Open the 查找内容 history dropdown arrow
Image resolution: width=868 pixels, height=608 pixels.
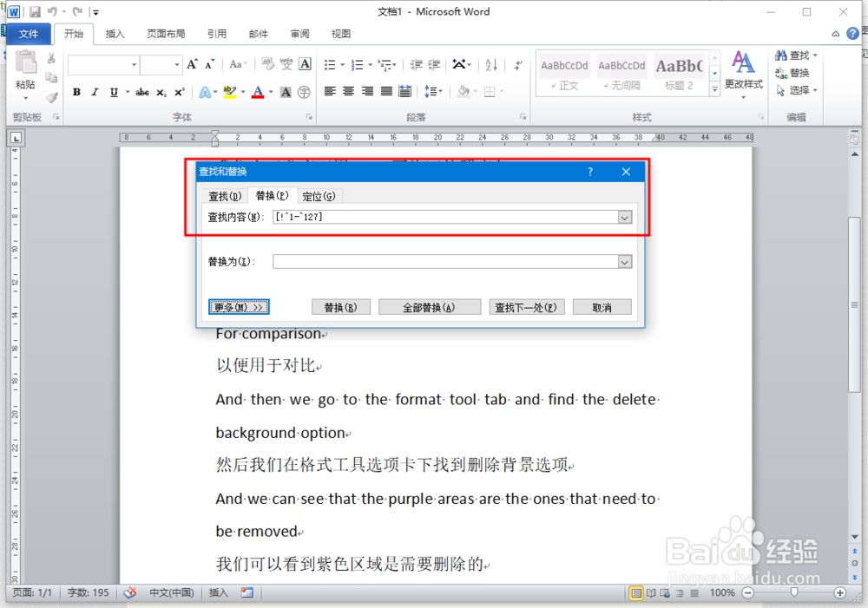tap(624, 218)
